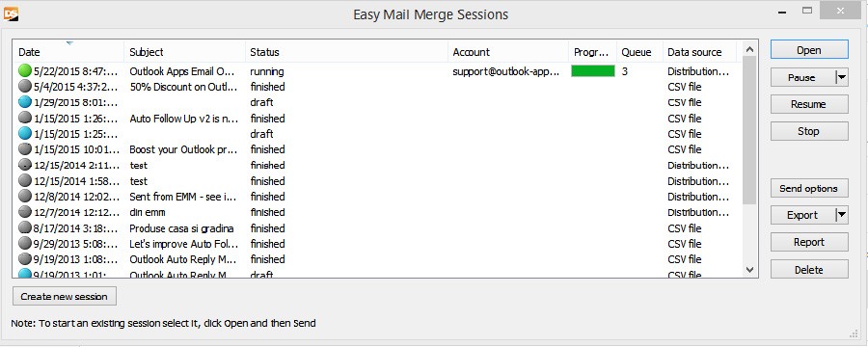
Task: Click the gray icon for 12/8/2014 session
Action: click(24, 197)
